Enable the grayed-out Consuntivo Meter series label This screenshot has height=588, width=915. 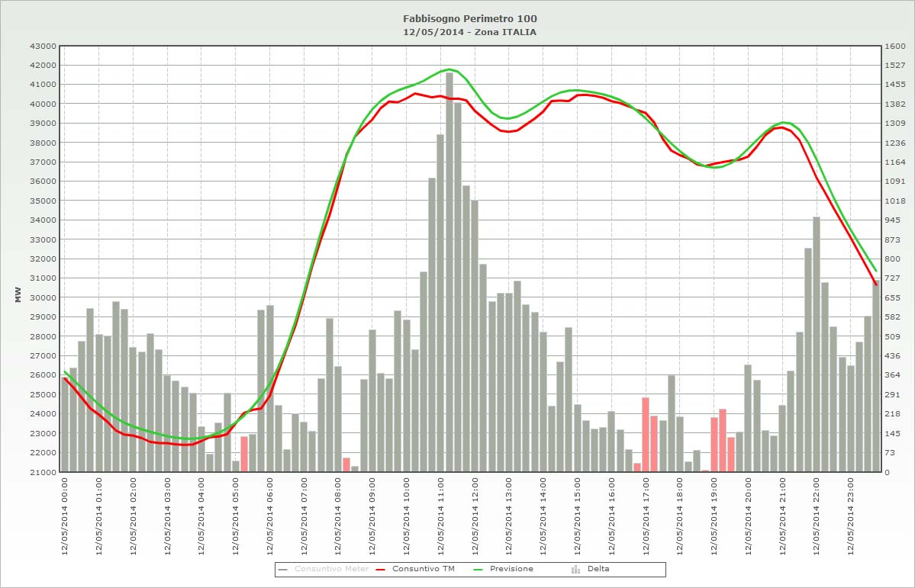[x=331, y=569]
